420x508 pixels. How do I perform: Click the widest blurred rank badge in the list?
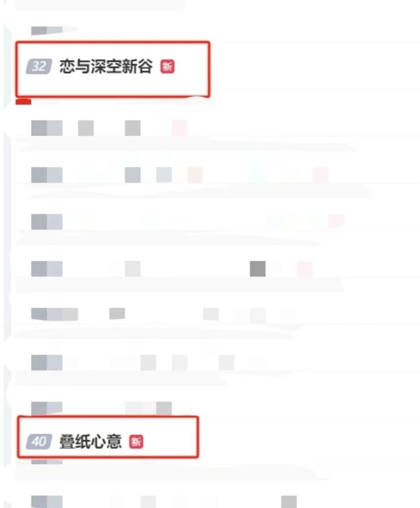[x=54, y=314]
